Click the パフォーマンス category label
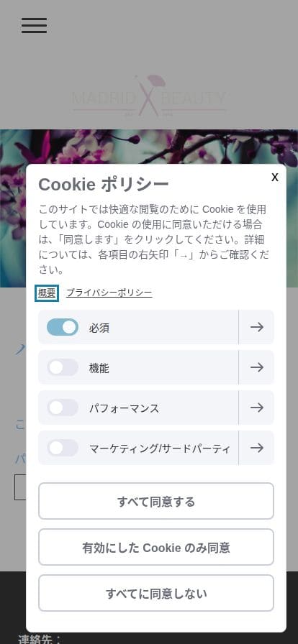The height and width of the screenshot is (644, 298). tap(124, 408)
